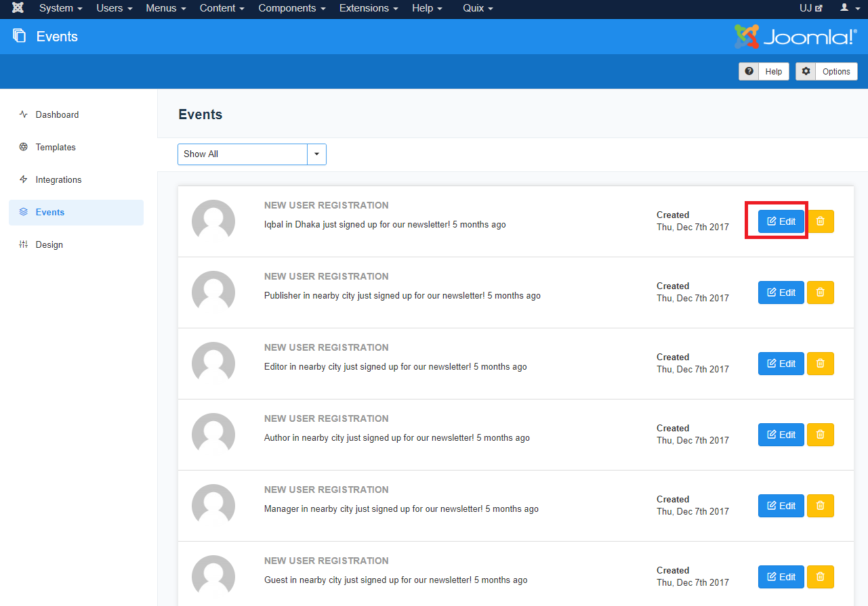This screenshot has width=868, height=606.
Task: Click the large Joomla! logo
Action: point(795,37)
